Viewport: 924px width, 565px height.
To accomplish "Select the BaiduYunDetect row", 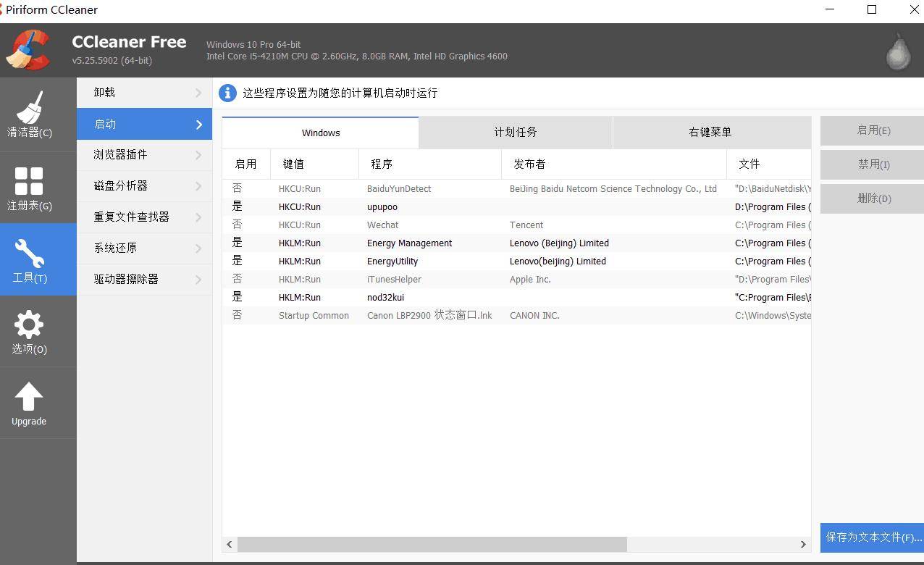I will (516, 188).
